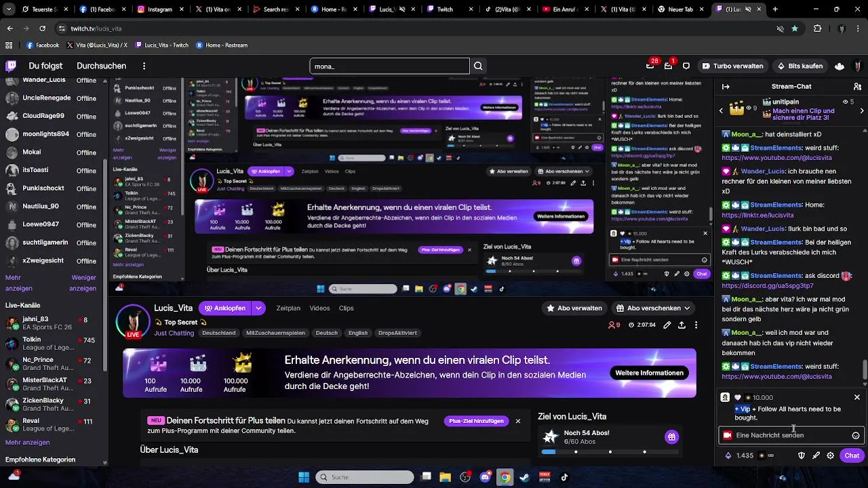Open the Prime loot crown icon
This screenshot has width=868, height=488.
[x=840, y=66]
